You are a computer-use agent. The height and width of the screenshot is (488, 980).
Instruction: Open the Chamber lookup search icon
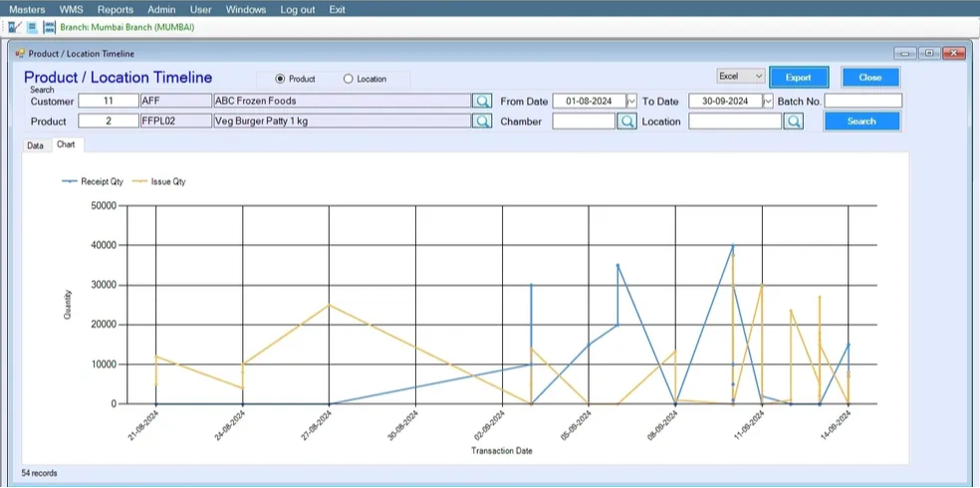point(626,122)
